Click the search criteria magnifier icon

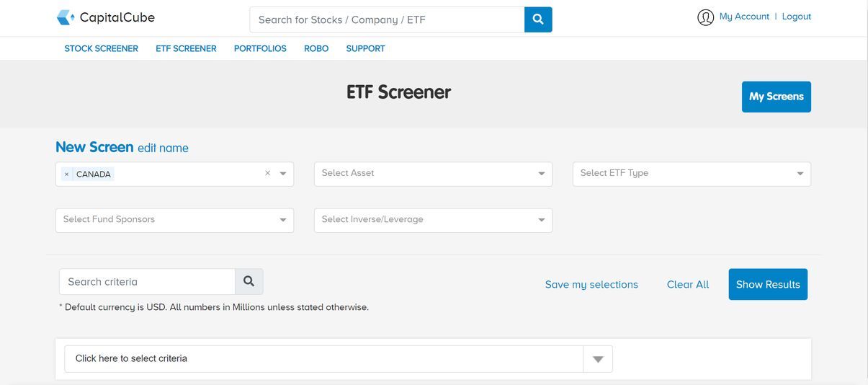pos(249,281)
